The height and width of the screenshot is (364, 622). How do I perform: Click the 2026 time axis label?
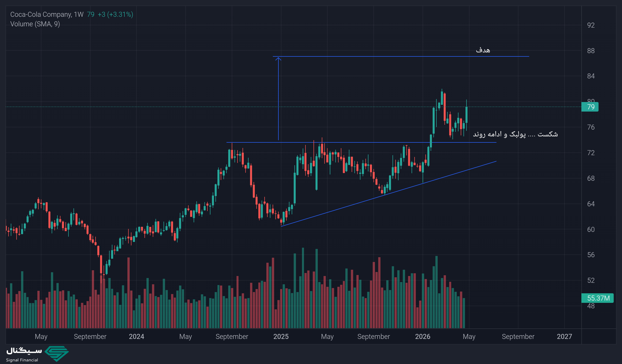(423, 336)
